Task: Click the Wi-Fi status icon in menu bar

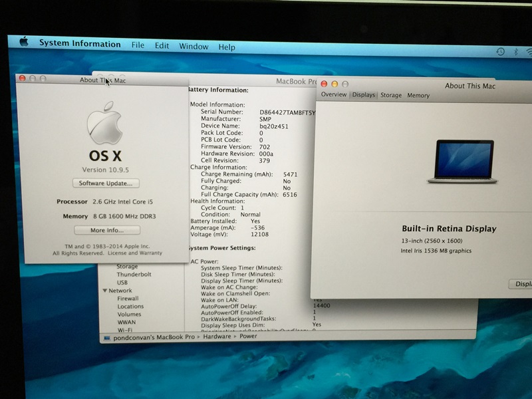Action: tap(528, 53)
